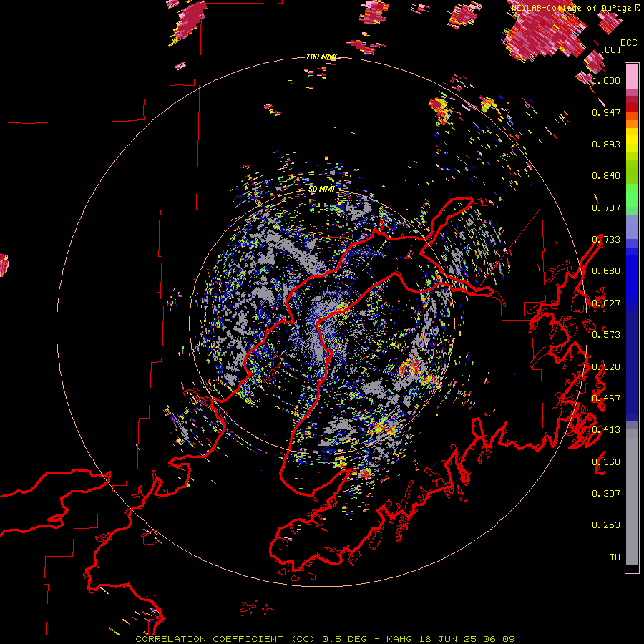Image resolution: width=644 pixels, height=644 pixels.
Task: Select the 0.733 legend value
Action: 606,240
